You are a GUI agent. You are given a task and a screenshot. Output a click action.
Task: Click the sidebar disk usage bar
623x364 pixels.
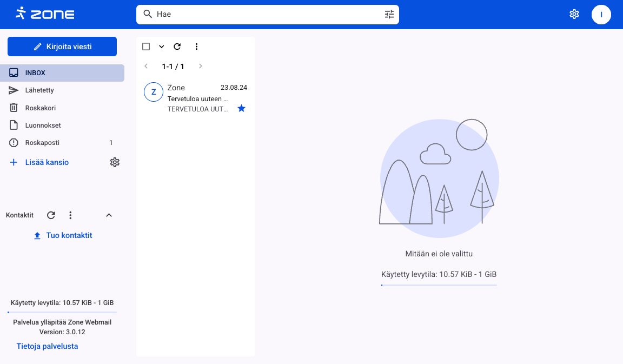(x=62, y=312)
